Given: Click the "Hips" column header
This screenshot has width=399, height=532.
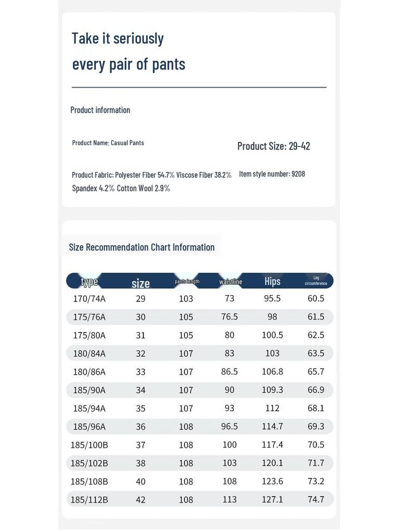Looking at the screenshot, I should (272, 281).
